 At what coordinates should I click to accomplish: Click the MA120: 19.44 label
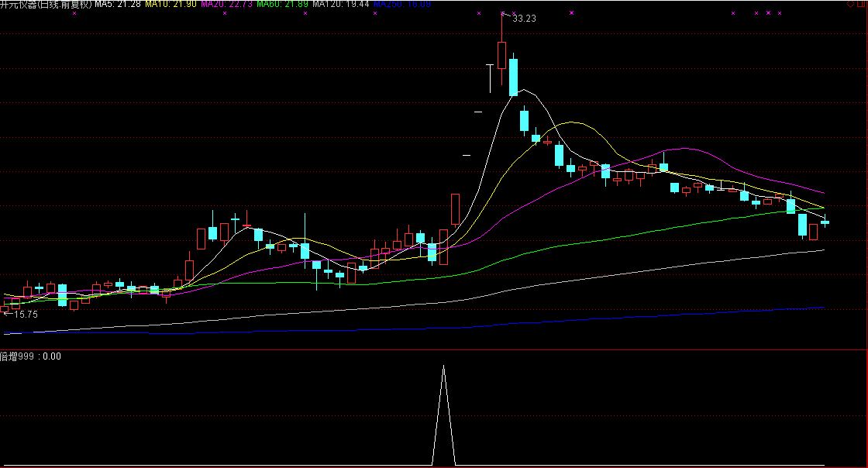[x=340, y=4]
